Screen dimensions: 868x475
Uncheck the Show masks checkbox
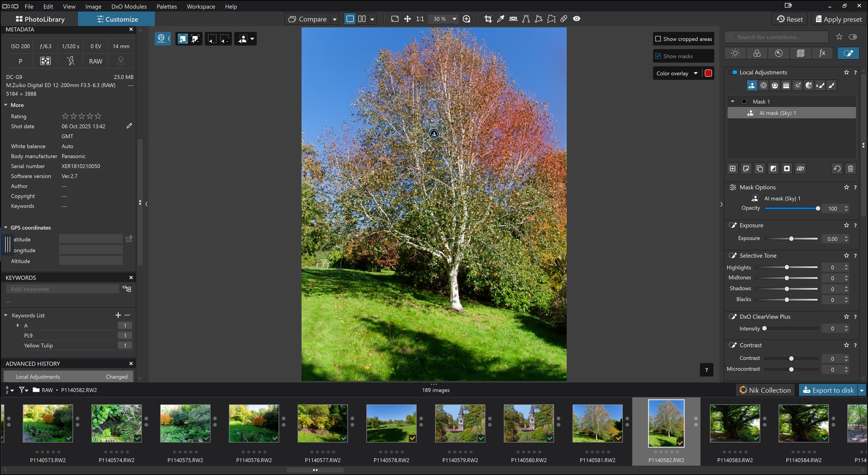pyautogui.click(x=658, y=56)
